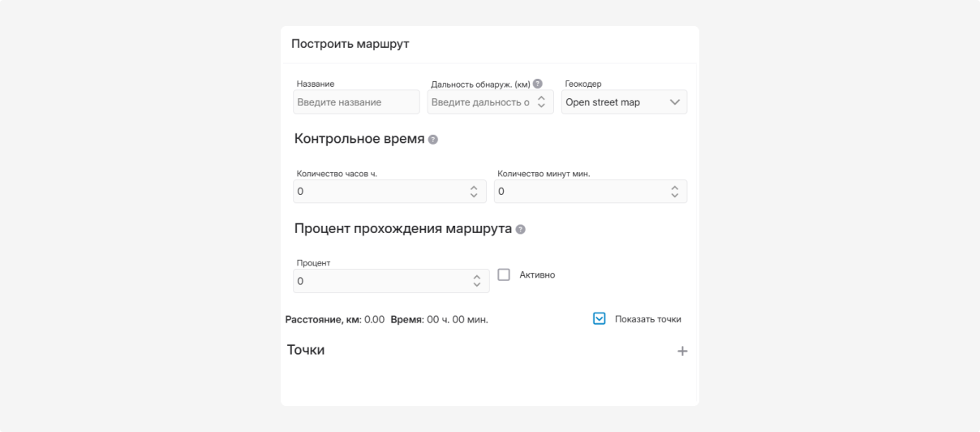Click into the Дальность обнаруж. input
The image size is (980, 432).
(480, 102)
